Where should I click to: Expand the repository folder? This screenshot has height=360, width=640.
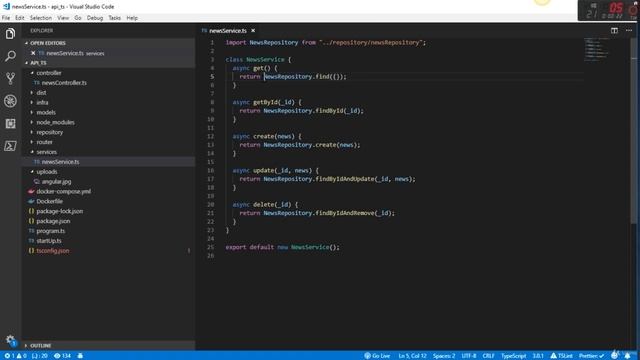(32, 132)
